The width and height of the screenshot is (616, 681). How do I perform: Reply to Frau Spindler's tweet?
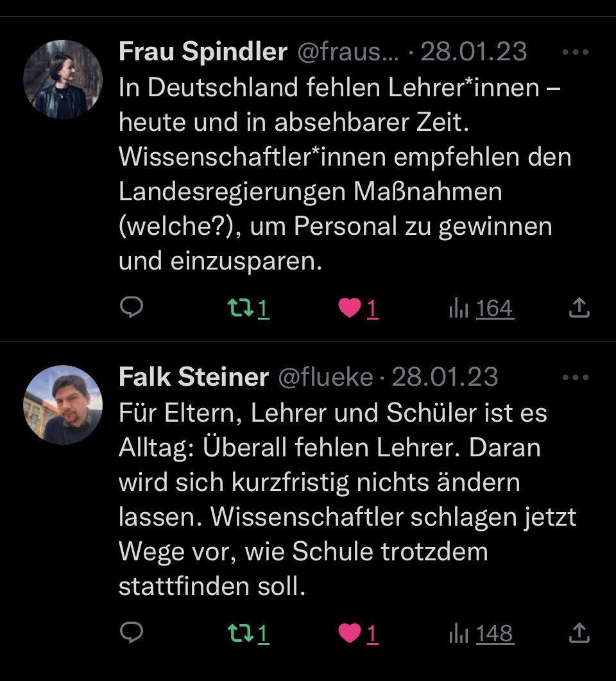[132, 308]
